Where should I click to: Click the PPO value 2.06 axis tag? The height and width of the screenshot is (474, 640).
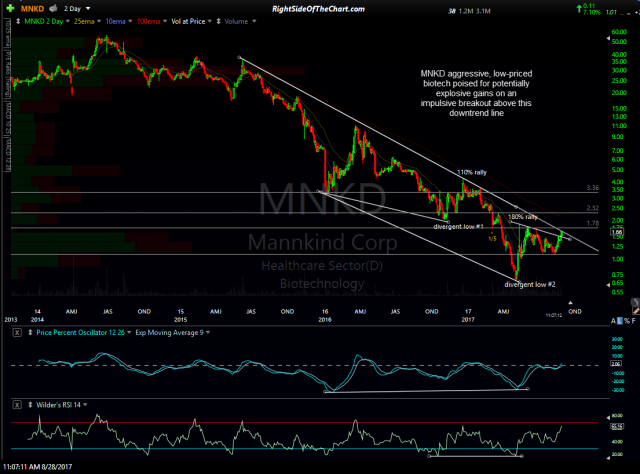point(616,363)
